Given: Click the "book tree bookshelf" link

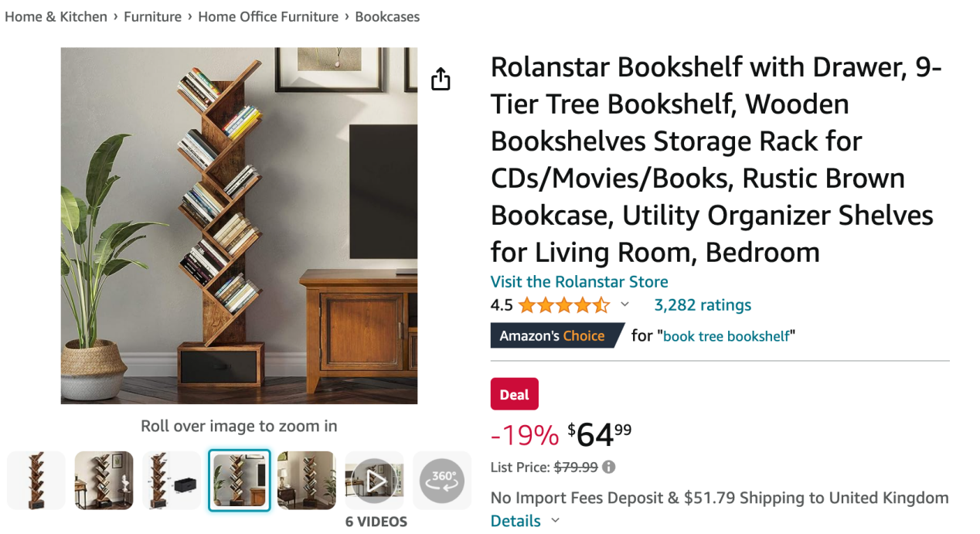Looking at the screenshot, I should tap(726, 336).
